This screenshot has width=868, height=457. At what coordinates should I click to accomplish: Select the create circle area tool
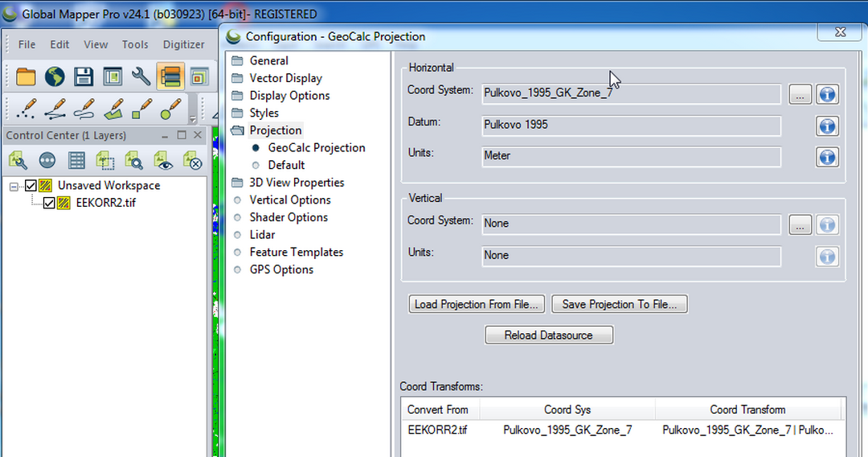click(x=170, y=109)
